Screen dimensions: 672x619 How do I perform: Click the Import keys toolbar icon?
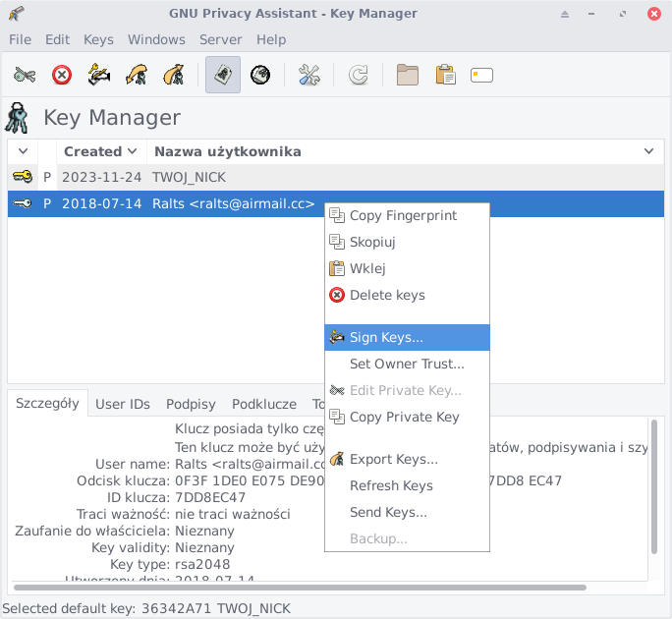pyautogui.click(x=136, y=75)
